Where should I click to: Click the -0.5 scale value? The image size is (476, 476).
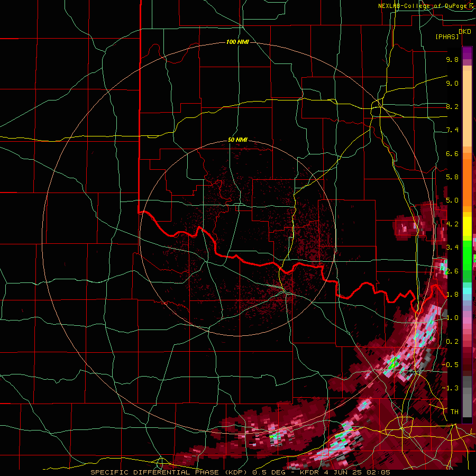point(450,365)
